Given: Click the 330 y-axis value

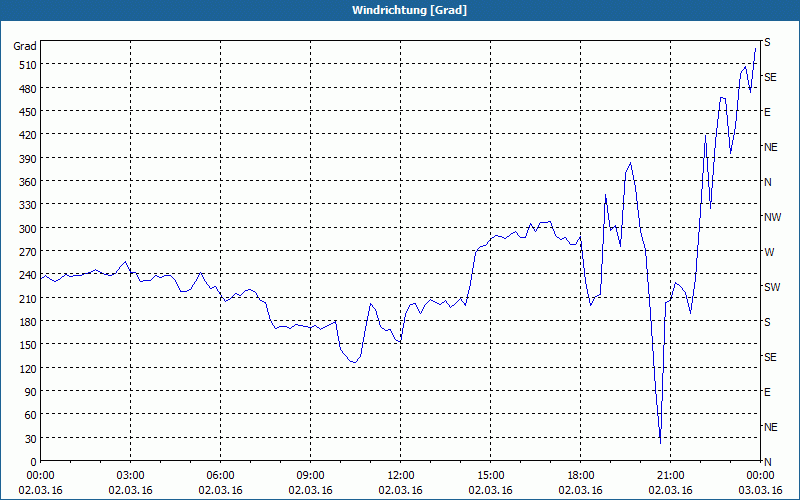Looking at the screenshot, I should pos(28,205).
